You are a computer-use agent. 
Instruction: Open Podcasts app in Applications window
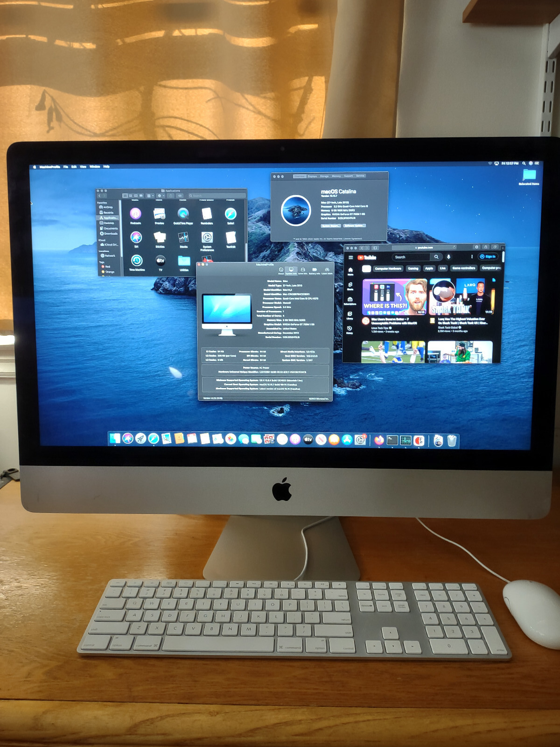coord(135,214)
